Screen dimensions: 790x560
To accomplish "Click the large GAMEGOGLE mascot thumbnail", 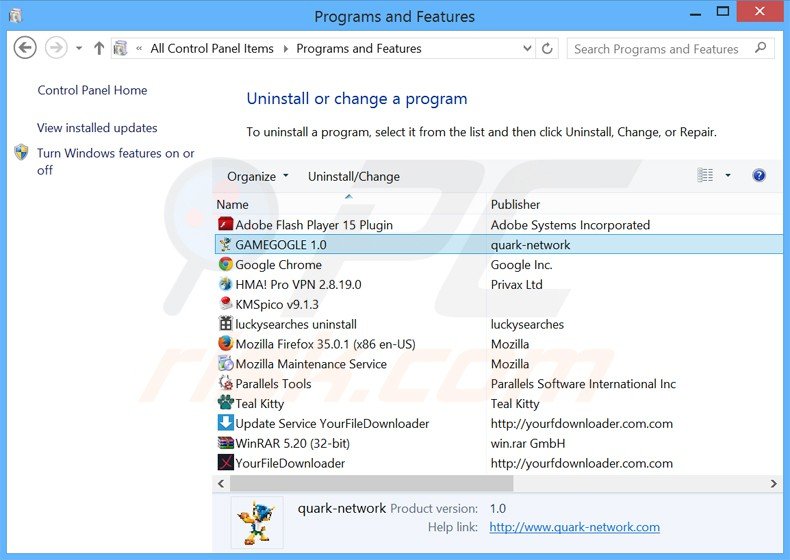I will (x=257, y=523).
